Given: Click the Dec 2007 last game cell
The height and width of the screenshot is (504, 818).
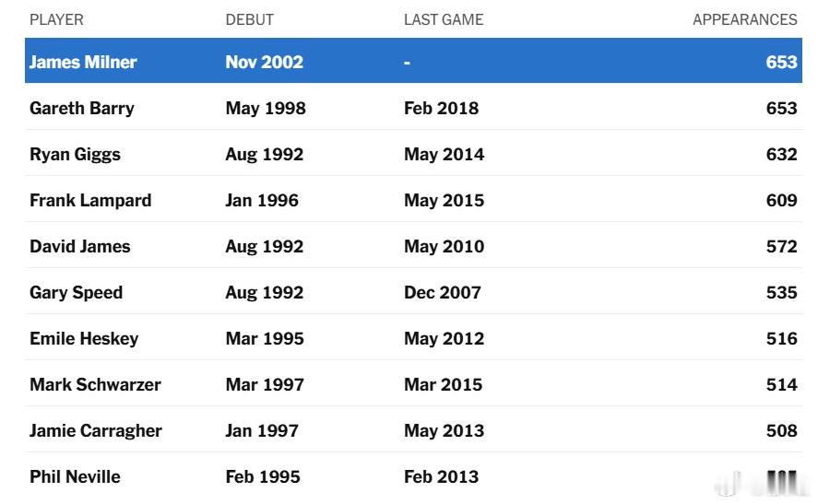Looking at the screenshot, I should coord(442,292).
